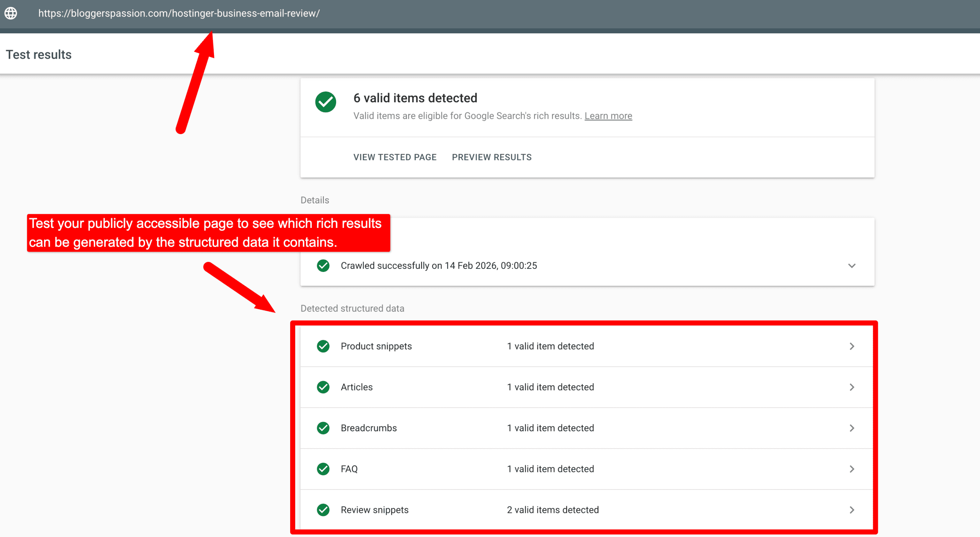
Task: Click the FAQ green check icon
Action: 323,469
